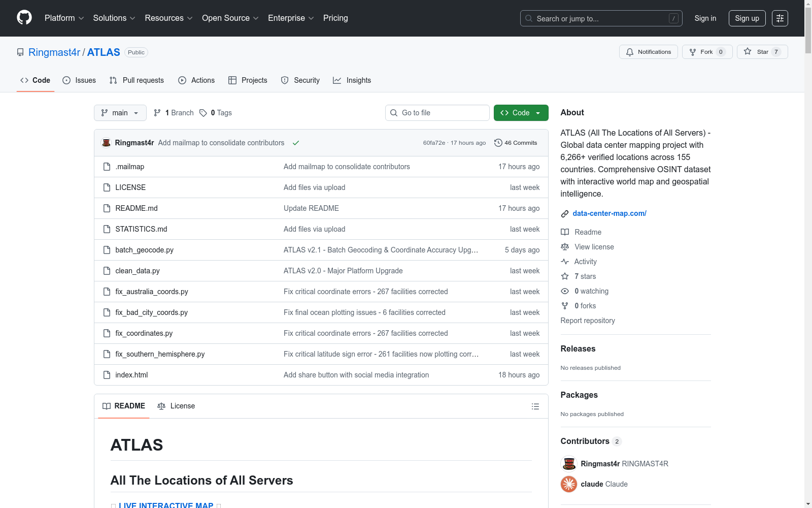Click the file icon next to index.html

point(107,375)
